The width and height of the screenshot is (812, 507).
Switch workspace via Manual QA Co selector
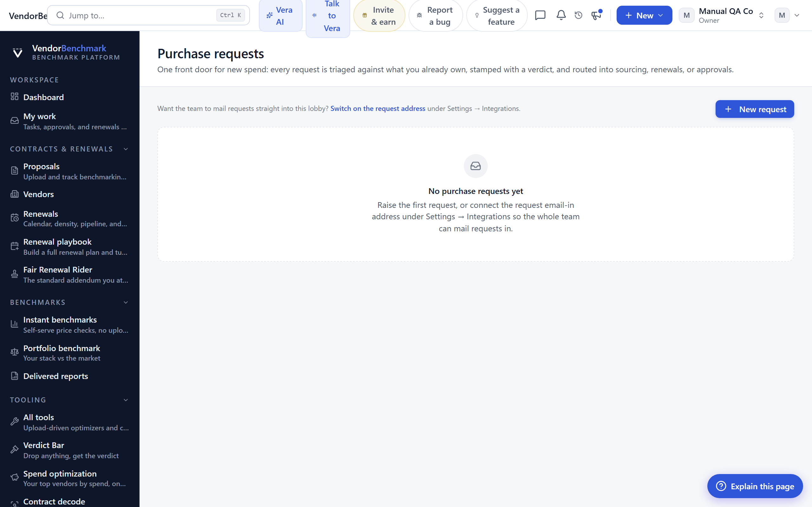click(722, 16)
